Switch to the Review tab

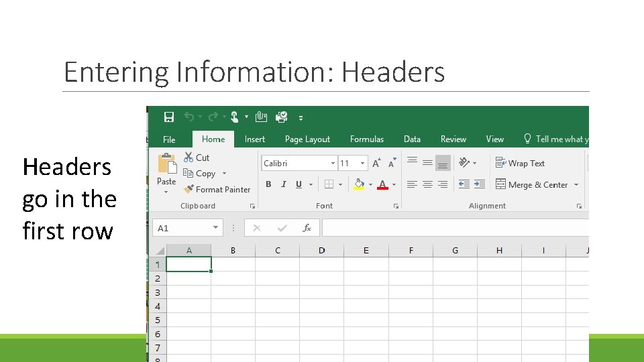tap(453, 139)
